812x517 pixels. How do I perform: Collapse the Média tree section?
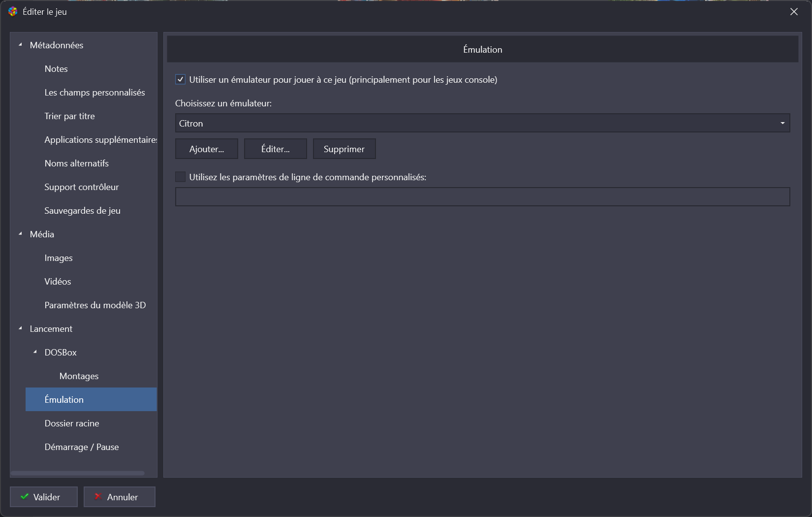point(20,234)
